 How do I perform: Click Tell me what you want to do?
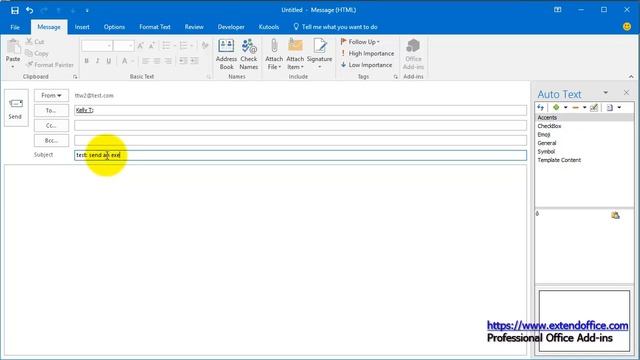tap(335, 27)
